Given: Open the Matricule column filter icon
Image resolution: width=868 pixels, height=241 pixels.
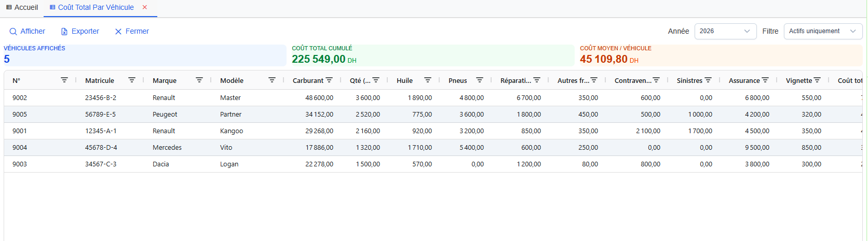Looking at the screenshot, I should tap(132, 80).
